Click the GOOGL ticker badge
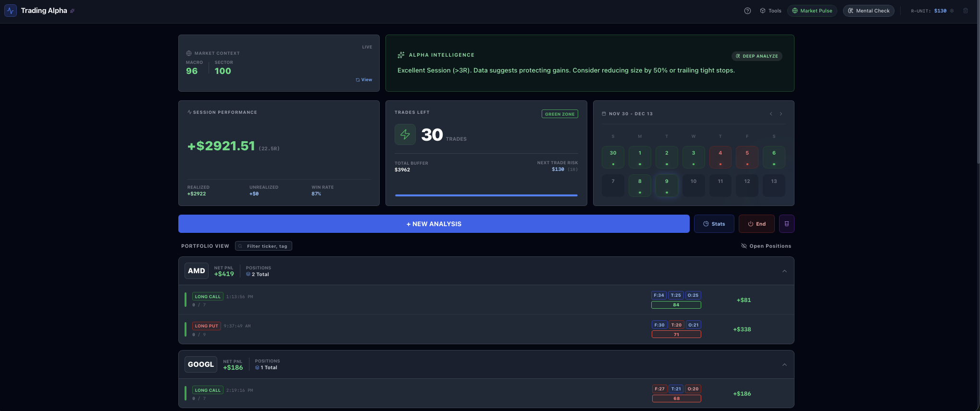Screen dimensions: 980x411 point(201,364)
